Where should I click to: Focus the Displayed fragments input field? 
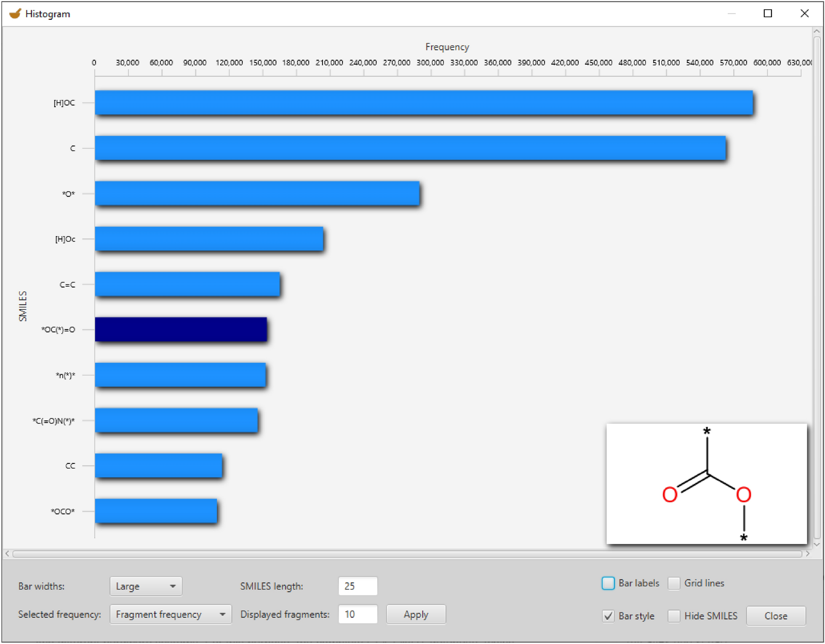pos(358,615)
